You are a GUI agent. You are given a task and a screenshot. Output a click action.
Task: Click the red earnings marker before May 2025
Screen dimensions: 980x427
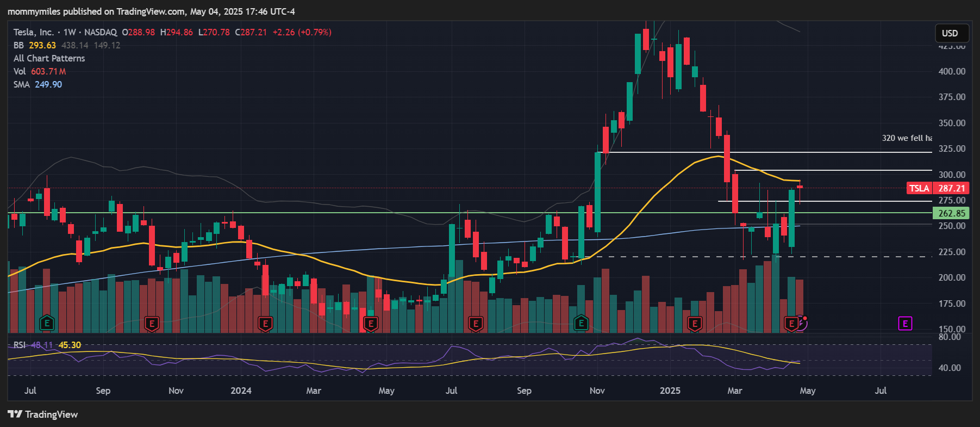tap(791, 324)
